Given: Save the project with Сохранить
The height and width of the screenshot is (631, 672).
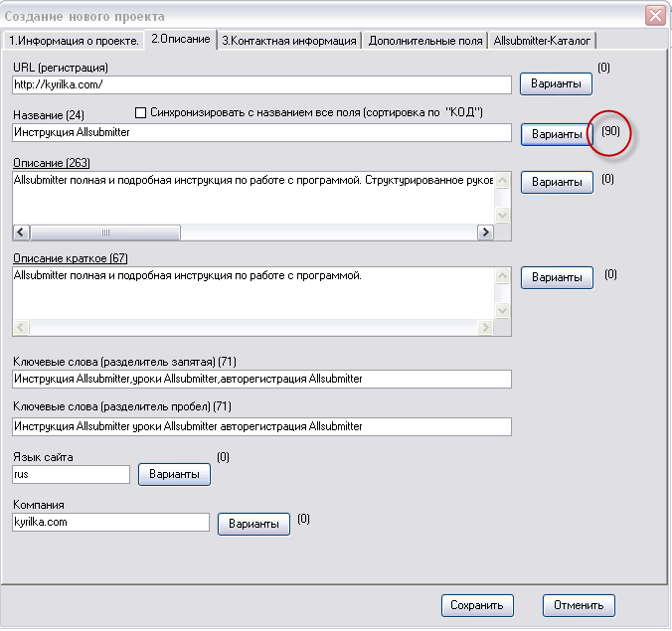Looking at the screenshot, I should [x=477, y=605].
